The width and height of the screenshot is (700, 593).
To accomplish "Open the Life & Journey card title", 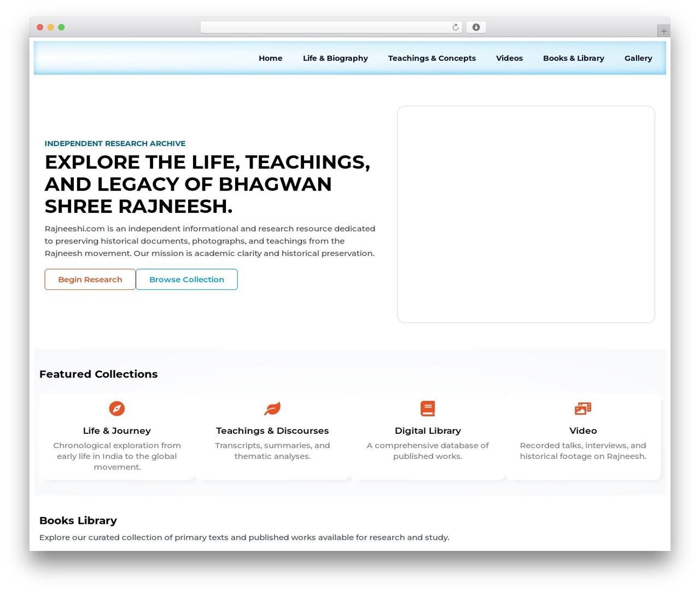I will coord(117,431).
